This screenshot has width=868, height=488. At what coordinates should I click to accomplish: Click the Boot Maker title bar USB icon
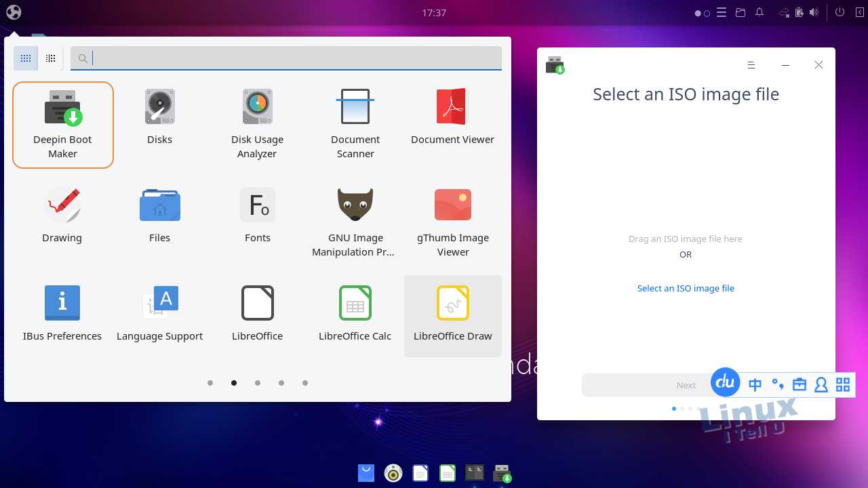click(555, 65)
